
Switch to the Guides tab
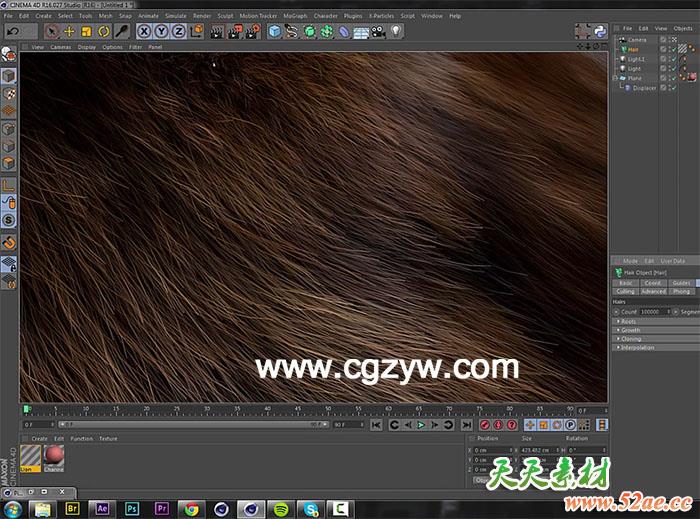pos(681,283)
